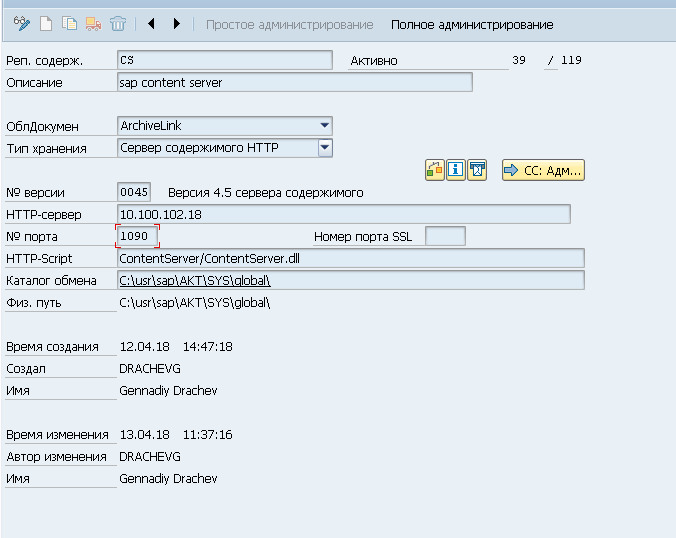Select Полное администрирование
The image size is (676, 538).
[471, 24]
